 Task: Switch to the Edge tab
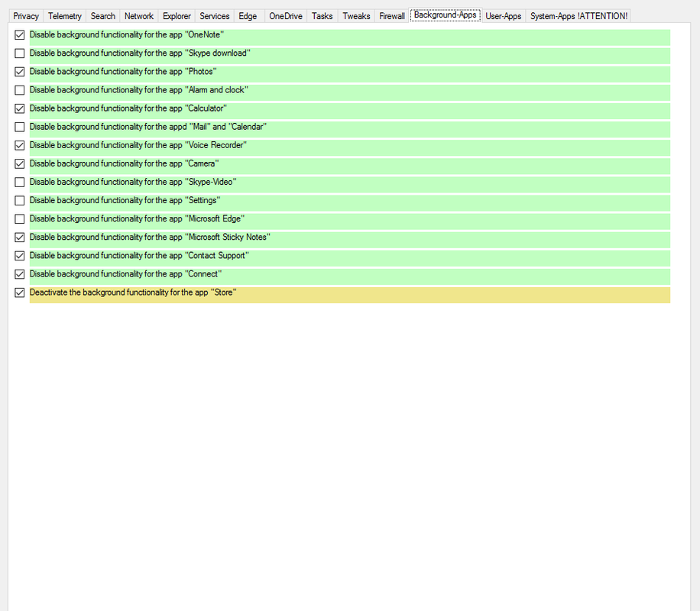tap(248, 16)
